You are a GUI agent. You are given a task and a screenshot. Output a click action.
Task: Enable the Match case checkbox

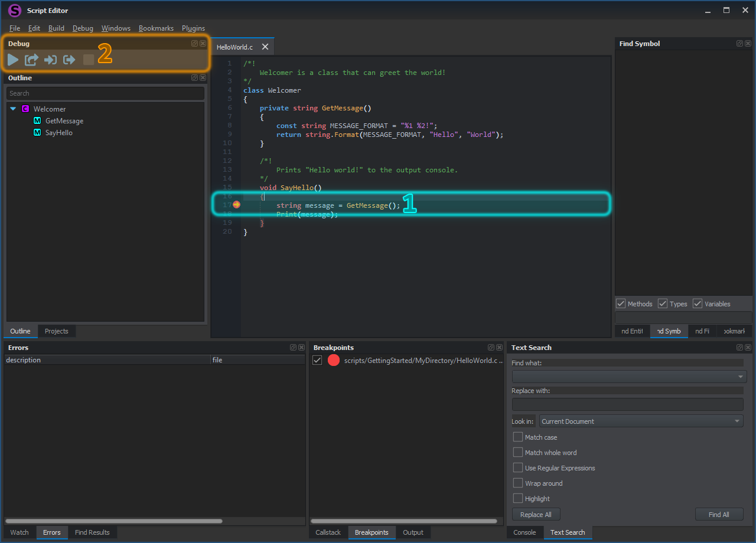pyautogui.click(x=518, y=437)
